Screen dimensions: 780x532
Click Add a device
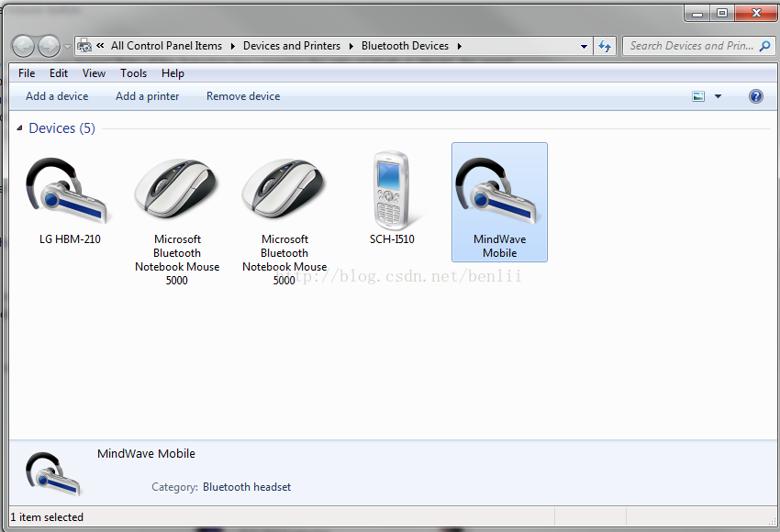coord(57,96)
